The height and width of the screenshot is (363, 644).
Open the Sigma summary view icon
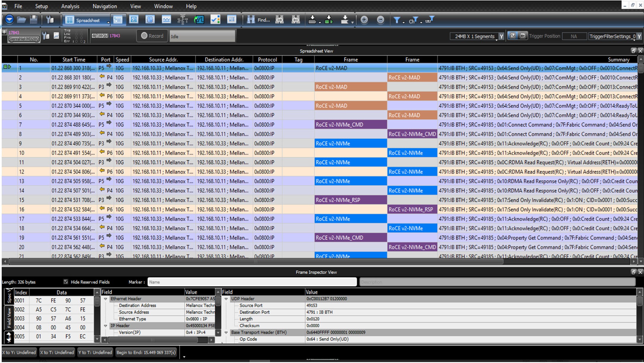(x=134, y=20)
